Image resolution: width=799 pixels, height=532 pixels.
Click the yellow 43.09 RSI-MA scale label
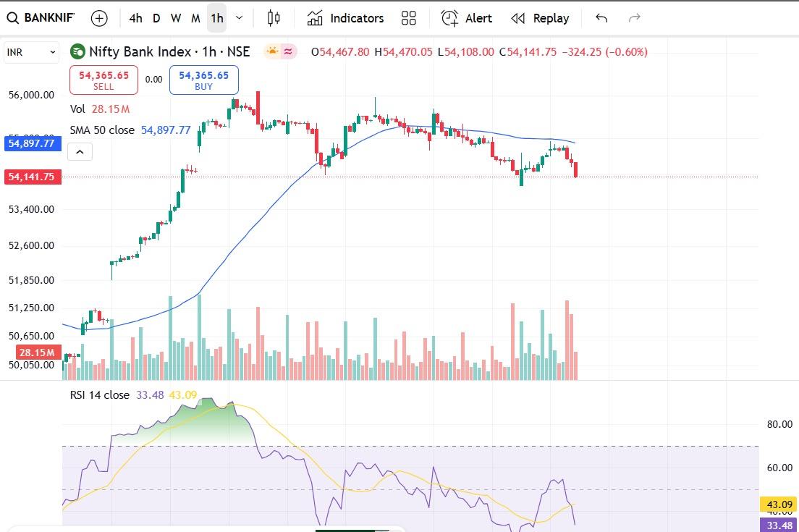pyautogui.click(x=779, y=504)
